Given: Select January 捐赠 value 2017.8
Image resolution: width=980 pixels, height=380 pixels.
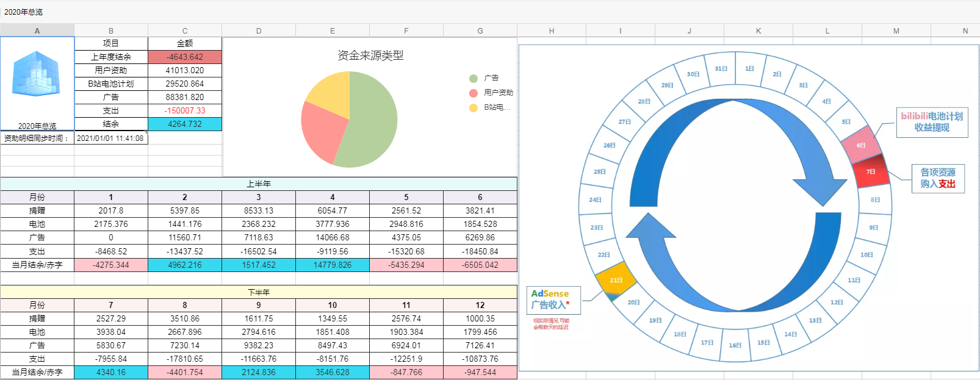Looking at the screenshot, I should pyautogui.click(x=111, y=210).
